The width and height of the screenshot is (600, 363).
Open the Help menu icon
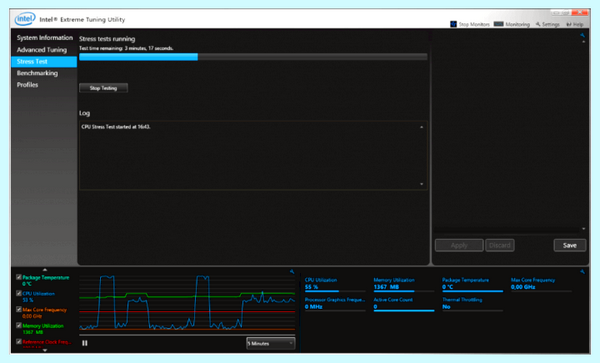[569, 24]
